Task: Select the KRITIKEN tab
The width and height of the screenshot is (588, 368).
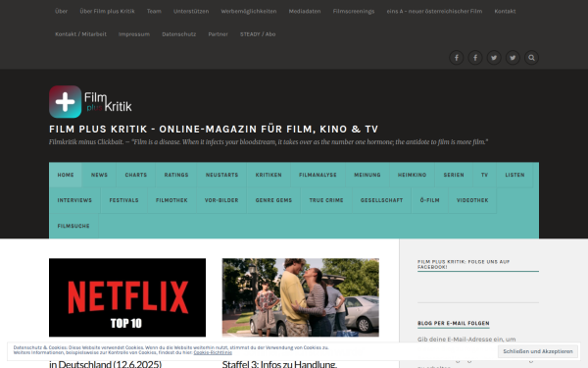Action: point(269,175)
